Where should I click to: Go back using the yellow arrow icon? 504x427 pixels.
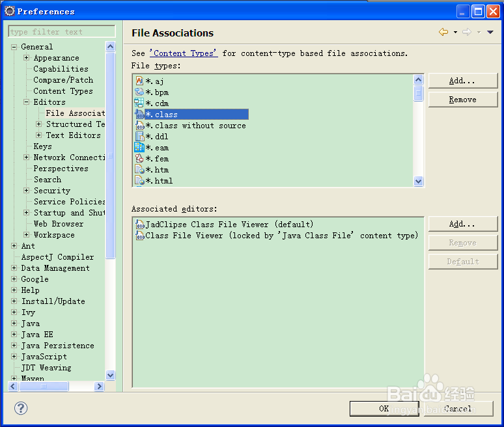(x=443, y=32)
